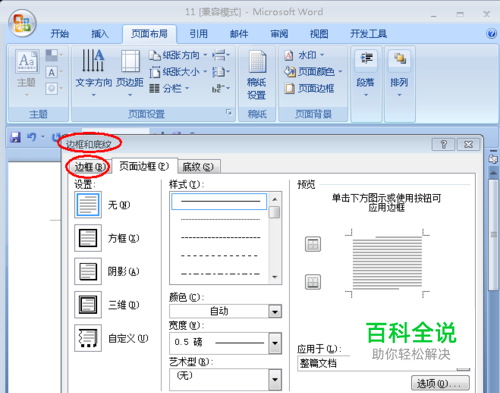The width and height of the screenshot is (500, 393).
Task: Switch to 插入 ribbon tab
Action: click(100, 34)
